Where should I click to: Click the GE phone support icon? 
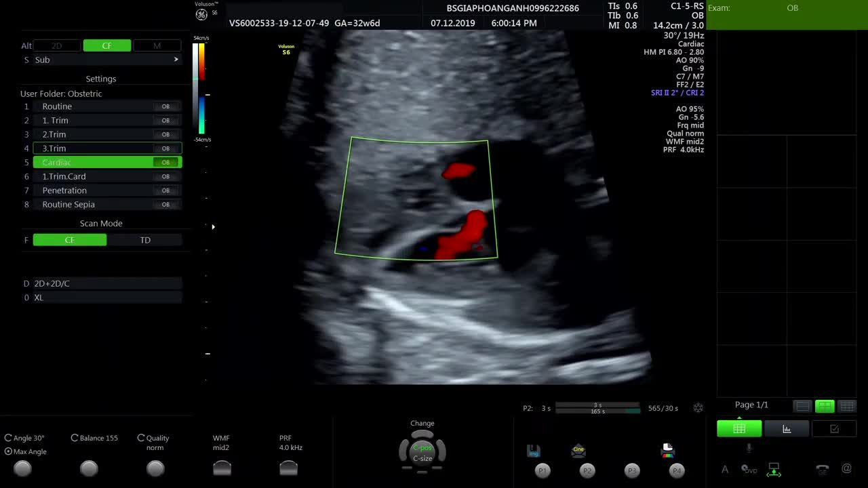coord(822,469)
